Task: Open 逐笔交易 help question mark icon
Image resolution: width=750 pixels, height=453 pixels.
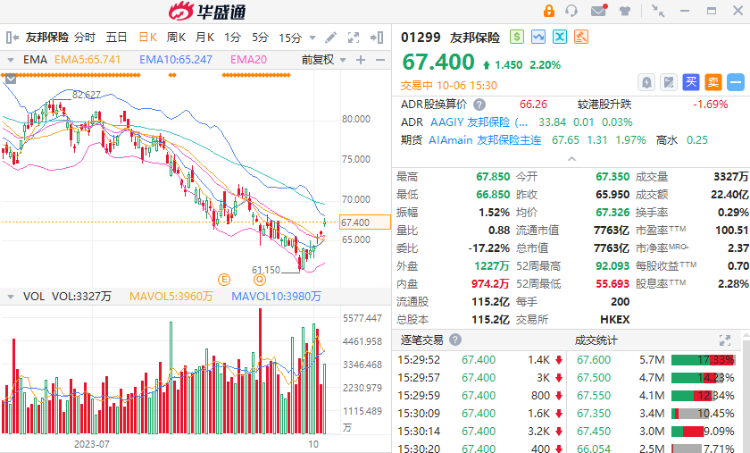Action: 455,340
